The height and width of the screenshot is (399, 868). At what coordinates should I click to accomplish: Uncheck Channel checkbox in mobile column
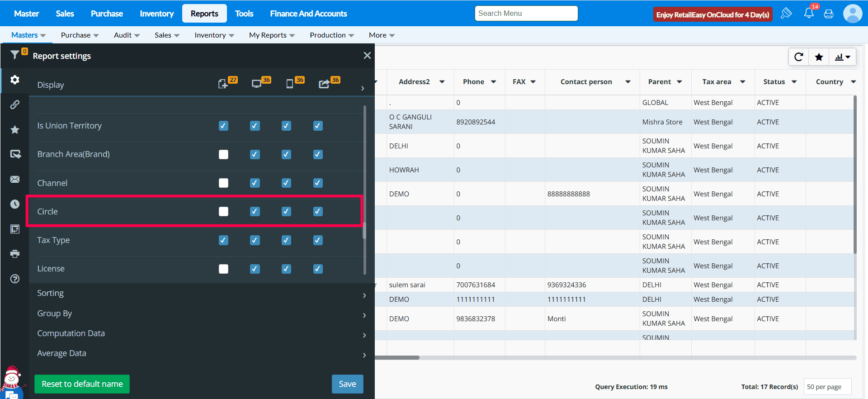pos(286,183)
